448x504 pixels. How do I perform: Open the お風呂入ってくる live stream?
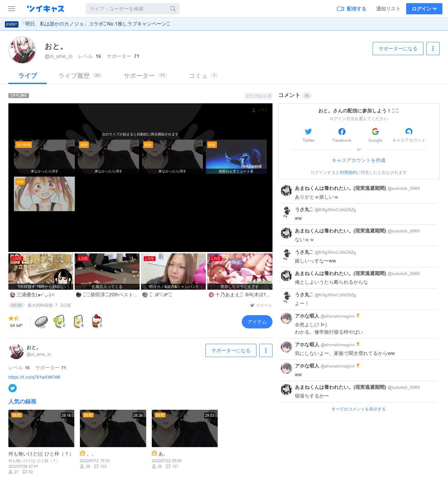[x=107, y=272]
